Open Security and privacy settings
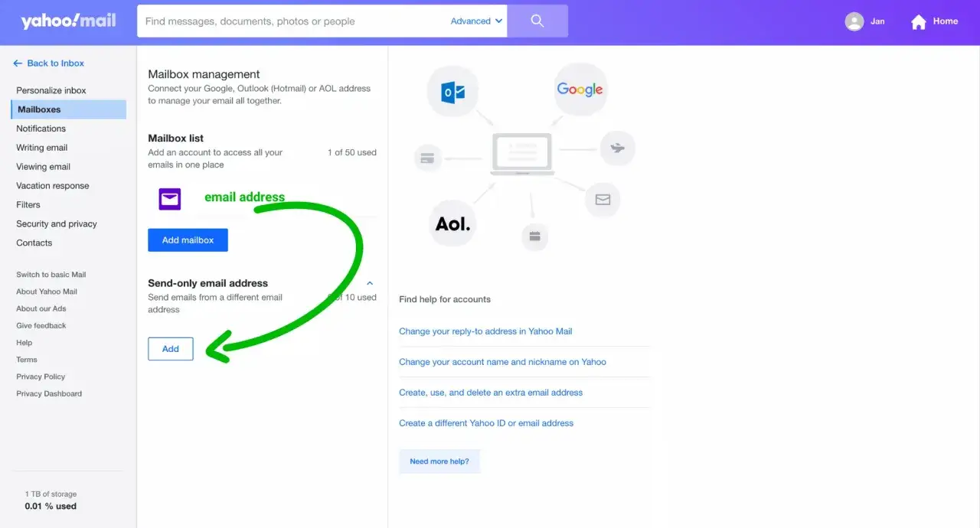980x528 pixels. click(57, 224)
